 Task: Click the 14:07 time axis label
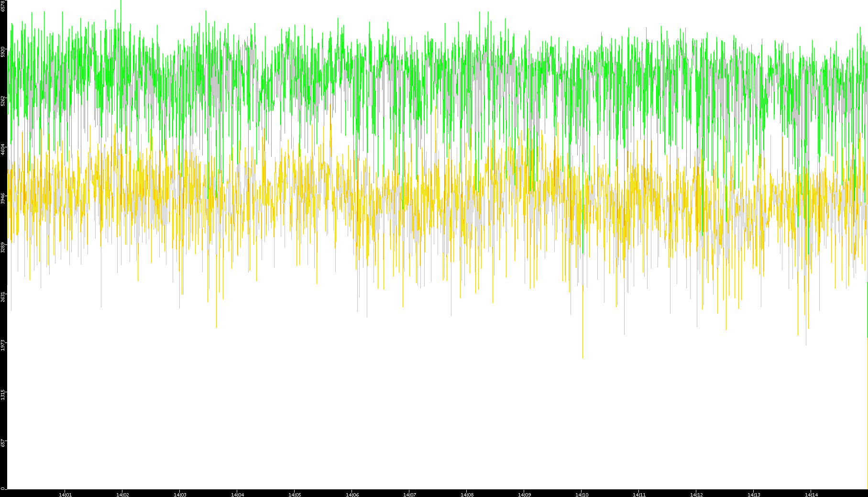(x=409, y=494)
